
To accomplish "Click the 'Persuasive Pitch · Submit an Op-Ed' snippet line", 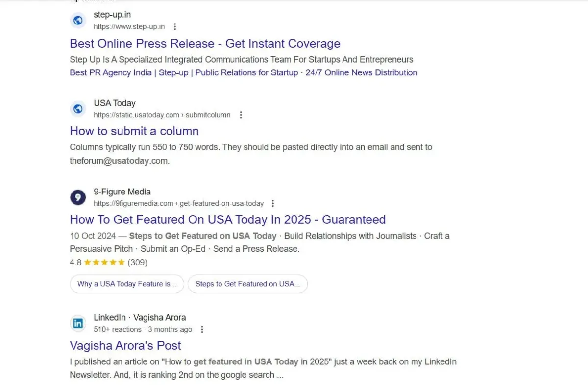I will click(185, 249).
